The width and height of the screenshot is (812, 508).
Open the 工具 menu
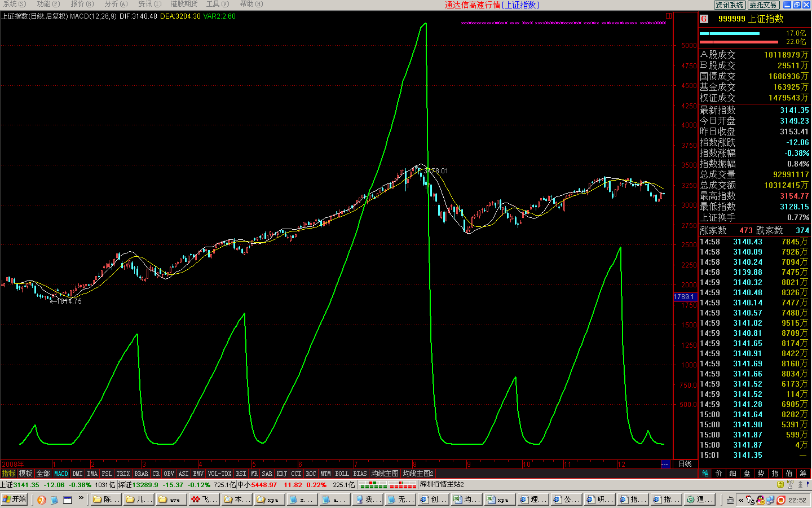[217, 4]
